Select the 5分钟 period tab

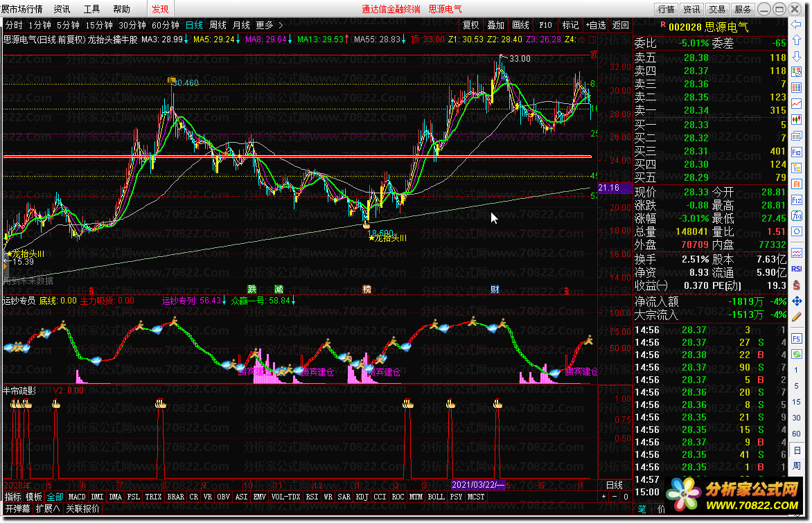tap(68, 25)
